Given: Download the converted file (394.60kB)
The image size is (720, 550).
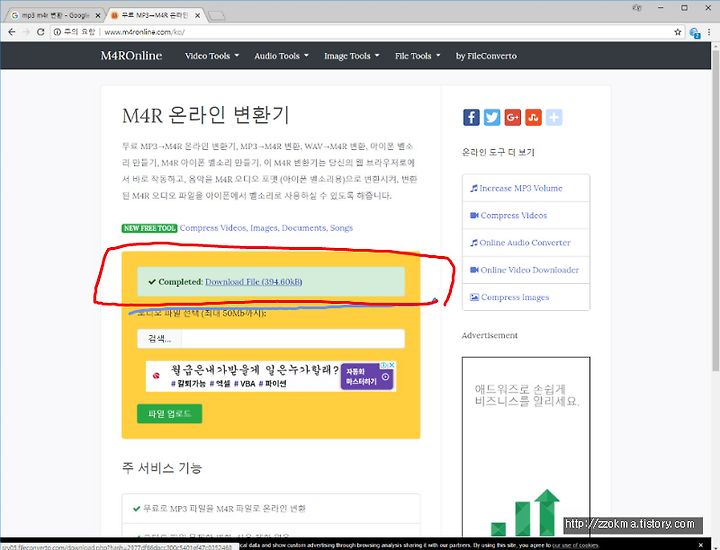Looking at the screenshot, I should tap(253, 282).
